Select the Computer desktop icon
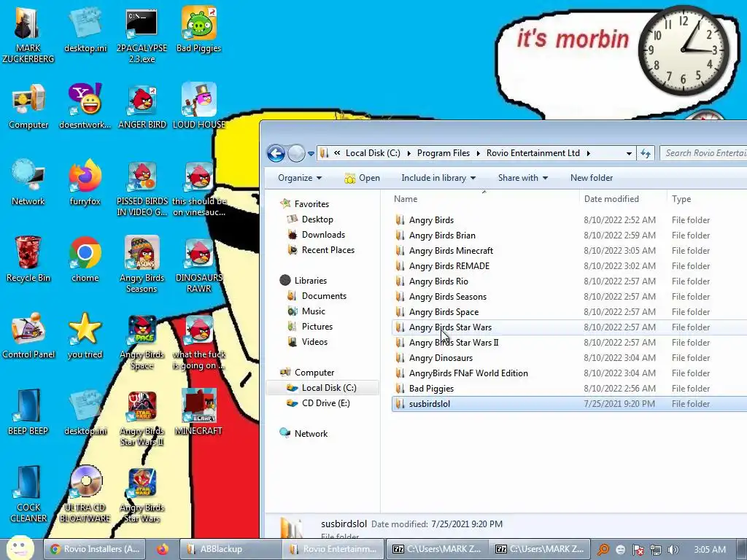The image size is (747, 560). click(x=28, y=106)
